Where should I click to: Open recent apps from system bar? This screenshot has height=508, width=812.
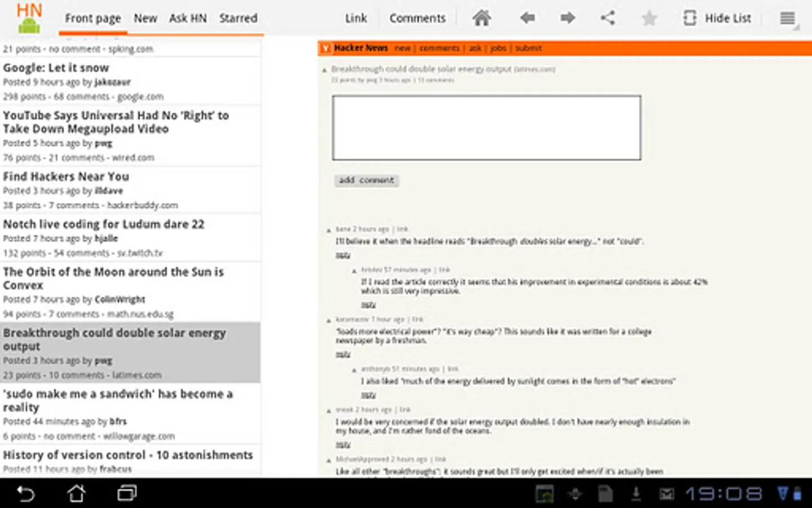(x=127, y=494)
